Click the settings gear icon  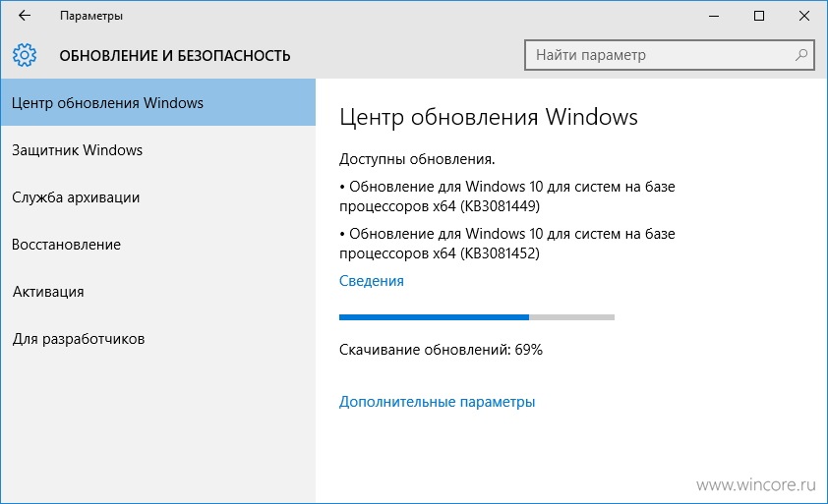click(25, 55)
